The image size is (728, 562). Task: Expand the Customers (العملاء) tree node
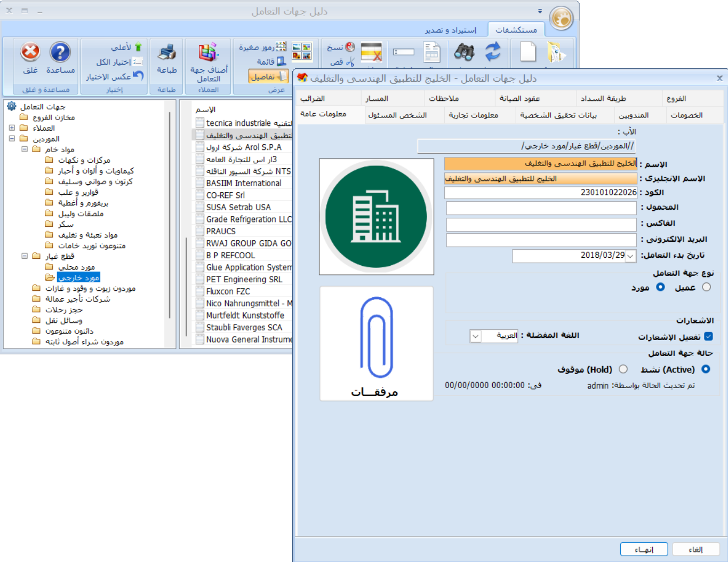pyautogui.click(x=12, y=128)
